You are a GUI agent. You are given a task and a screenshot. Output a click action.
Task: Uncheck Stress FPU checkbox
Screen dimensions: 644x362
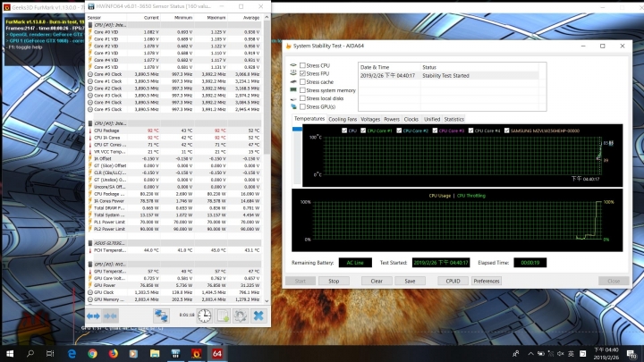302,73
